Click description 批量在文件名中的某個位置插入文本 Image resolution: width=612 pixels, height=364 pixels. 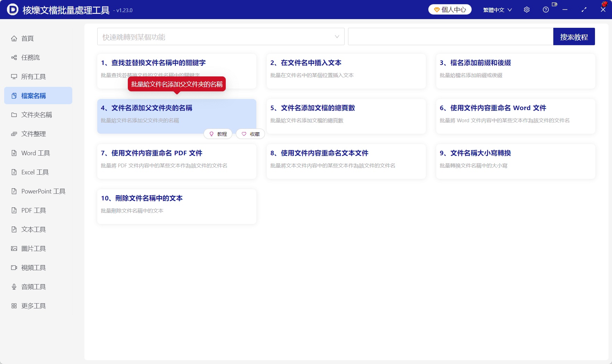[x=312, y=75]
